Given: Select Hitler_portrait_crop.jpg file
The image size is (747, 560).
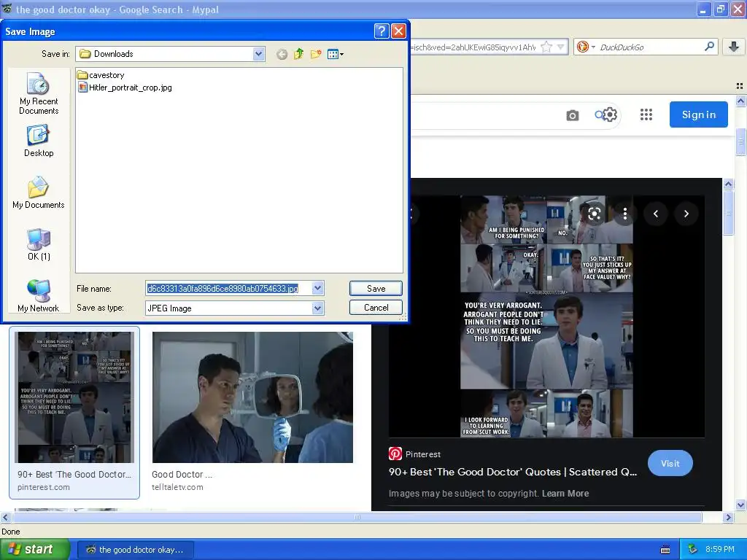Looking at the screenshot, I should [x=125, y=87].
